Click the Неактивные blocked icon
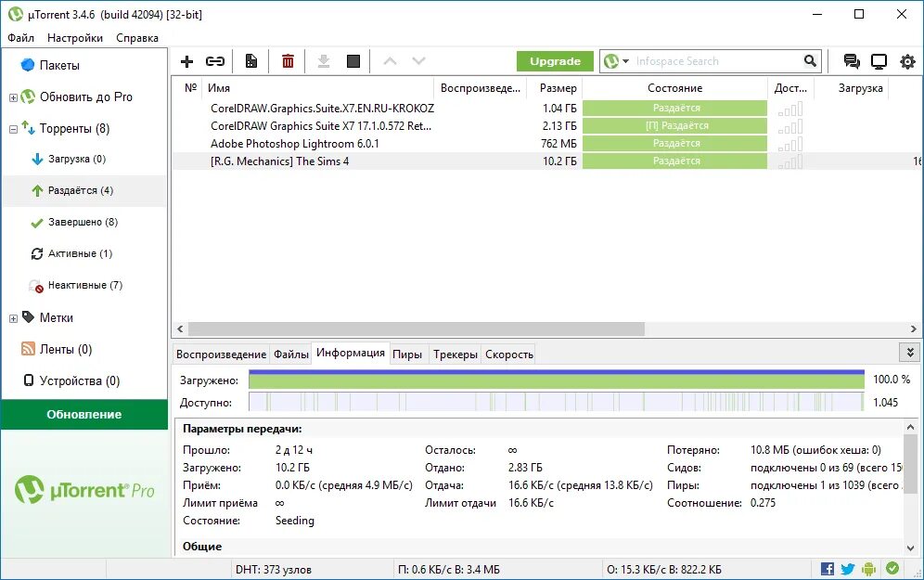Image resolution: width=924 pixels, height=580 pixels. (x=36, y=286)
